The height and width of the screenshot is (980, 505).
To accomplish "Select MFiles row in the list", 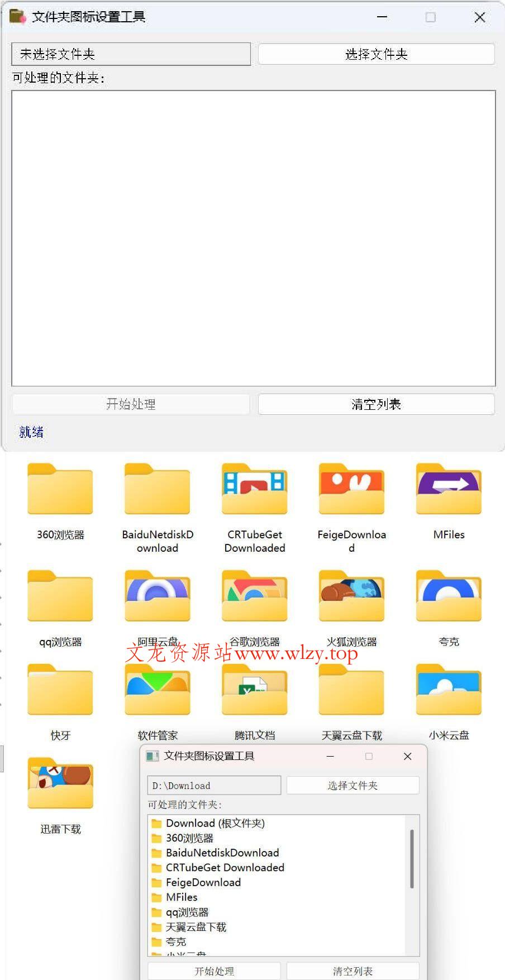I will pos(278,897).
